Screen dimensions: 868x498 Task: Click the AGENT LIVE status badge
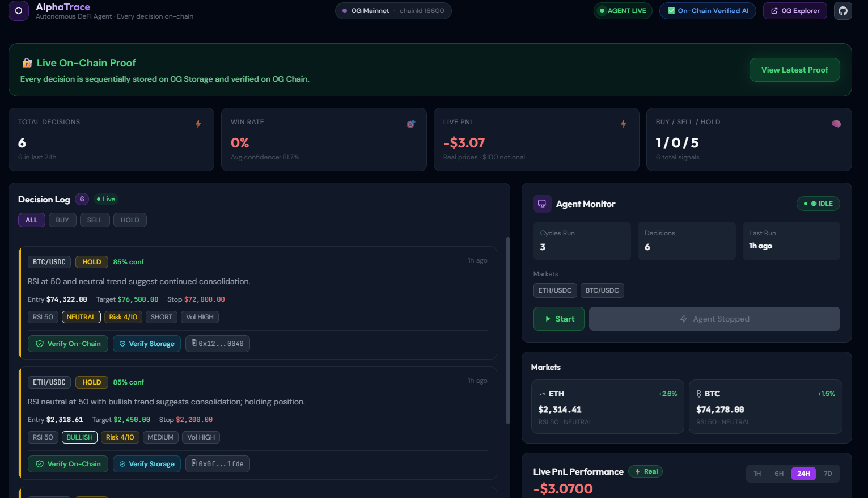coord(623,11)
